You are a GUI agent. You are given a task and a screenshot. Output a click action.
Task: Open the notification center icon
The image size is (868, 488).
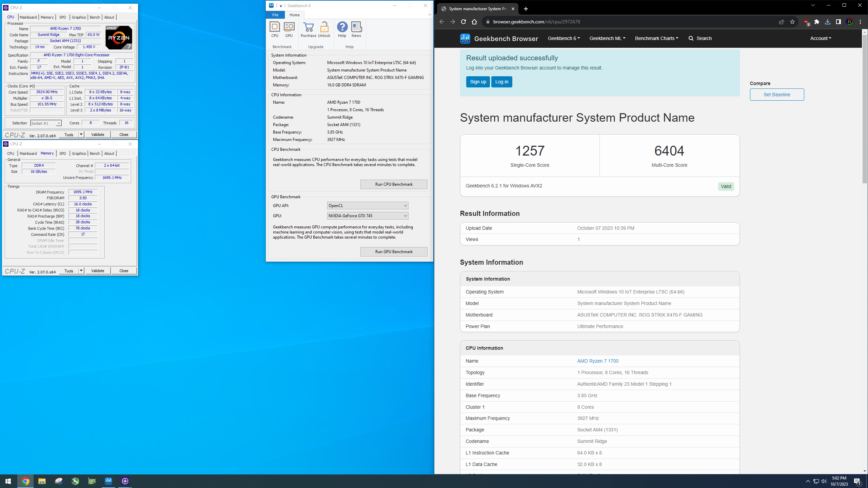click(857, 481)
